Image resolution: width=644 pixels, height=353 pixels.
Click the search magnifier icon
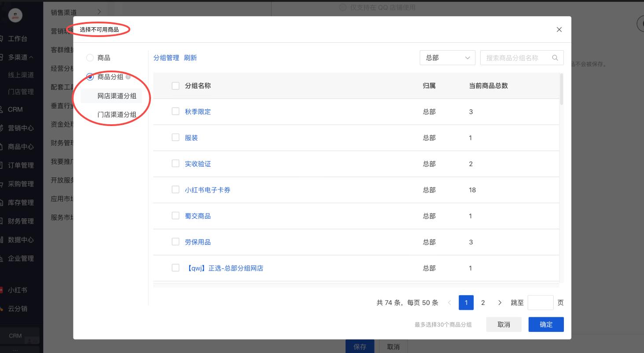tap(555, 58)
